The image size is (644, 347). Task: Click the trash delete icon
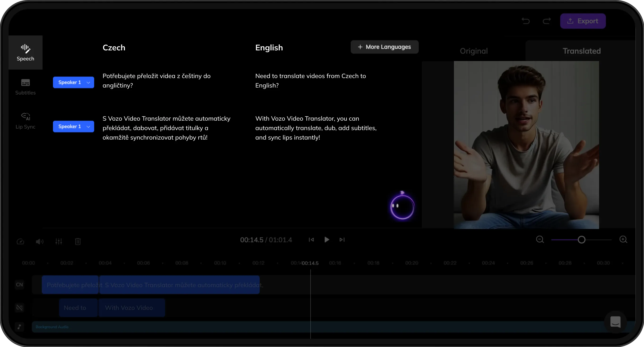pyautogui.click(x=78, y=242)
